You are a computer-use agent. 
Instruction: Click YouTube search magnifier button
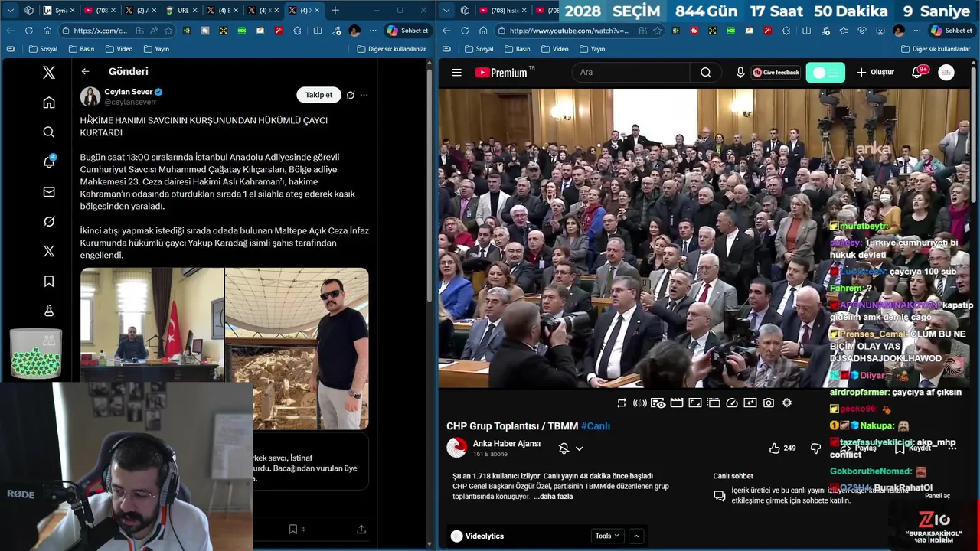click(706, 73)
